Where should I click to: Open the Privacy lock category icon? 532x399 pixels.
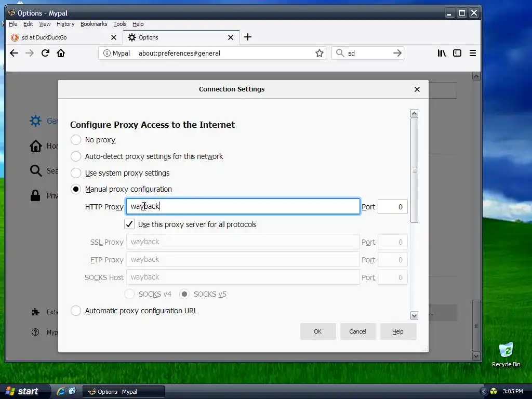point(35,195)
